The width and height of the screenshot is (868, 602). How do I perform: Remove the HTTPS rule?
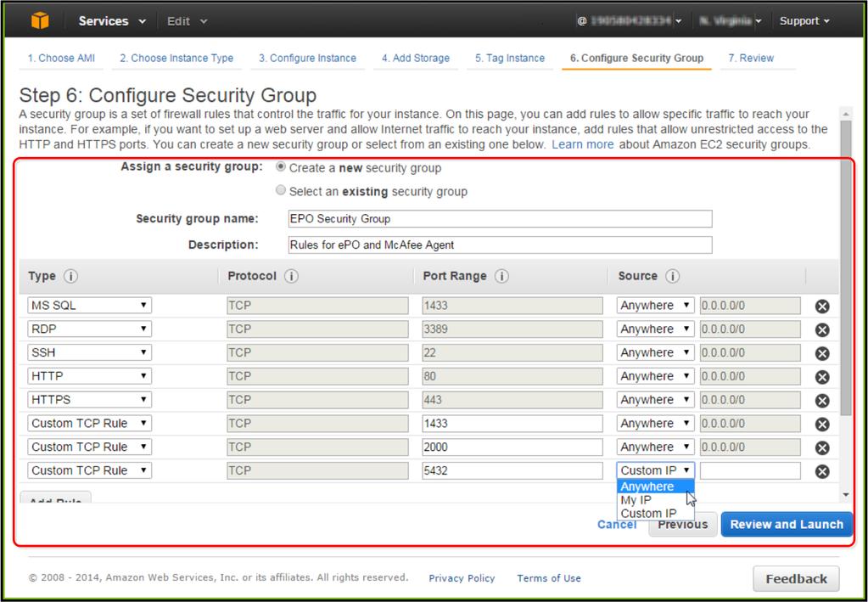822,401
